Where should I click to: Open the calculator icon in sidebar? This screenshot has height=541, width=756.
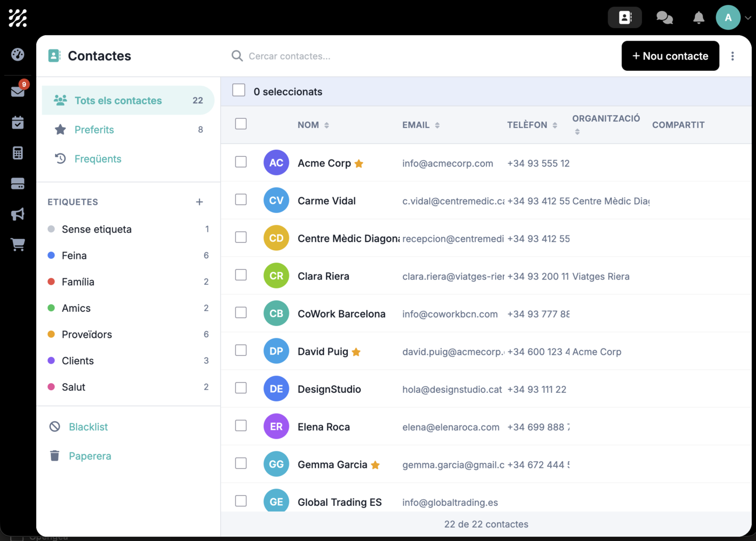tap(18, 153)
